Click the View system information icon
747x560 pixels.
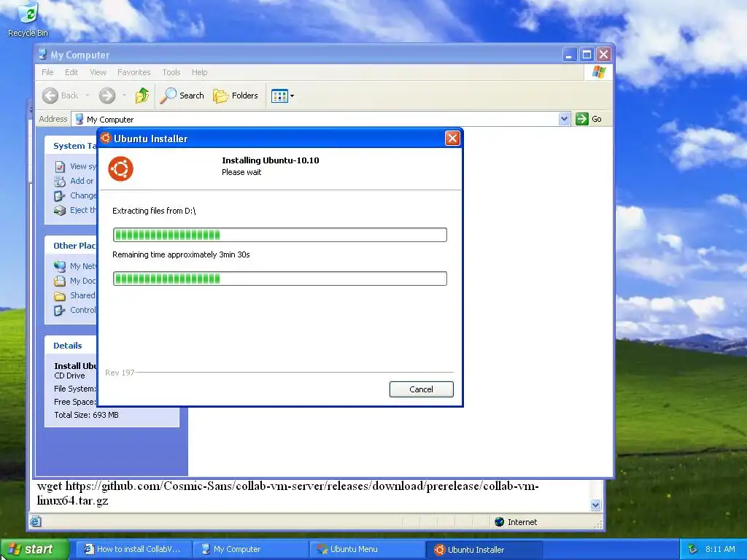tap(60, 167)
